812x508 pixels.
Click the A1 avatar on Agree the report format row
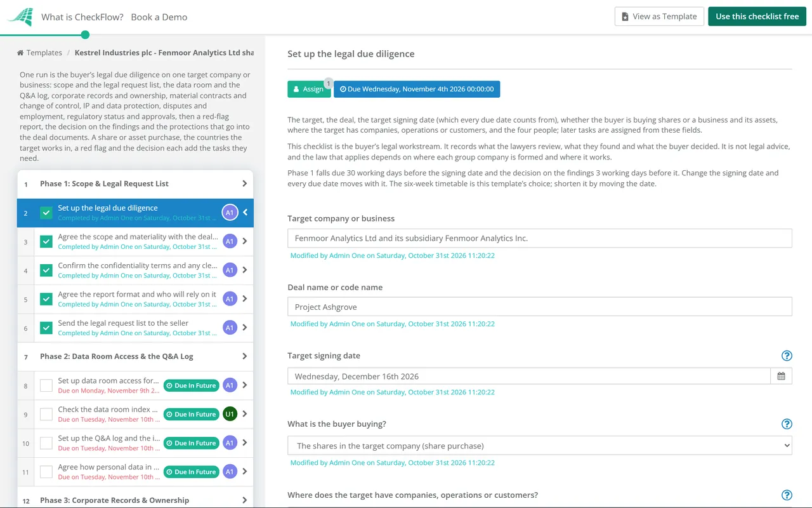[230, 298]
